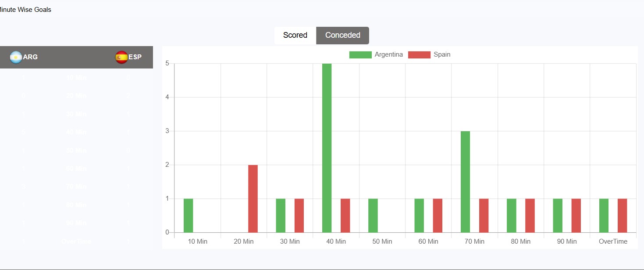Click the 40 Min row in the table
This screenshot has width=644, height=270.
coord(76,132)
